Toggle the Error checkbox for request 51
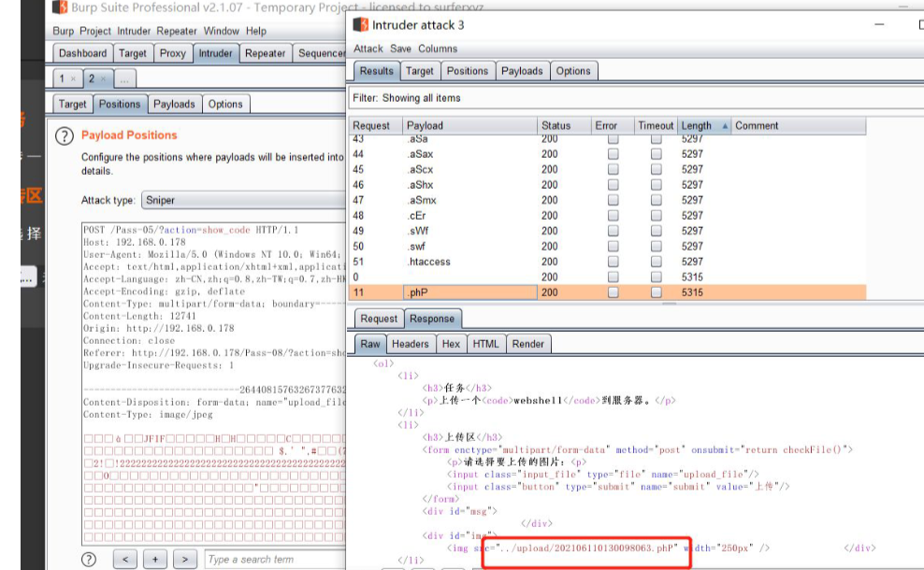 point(613,262)
